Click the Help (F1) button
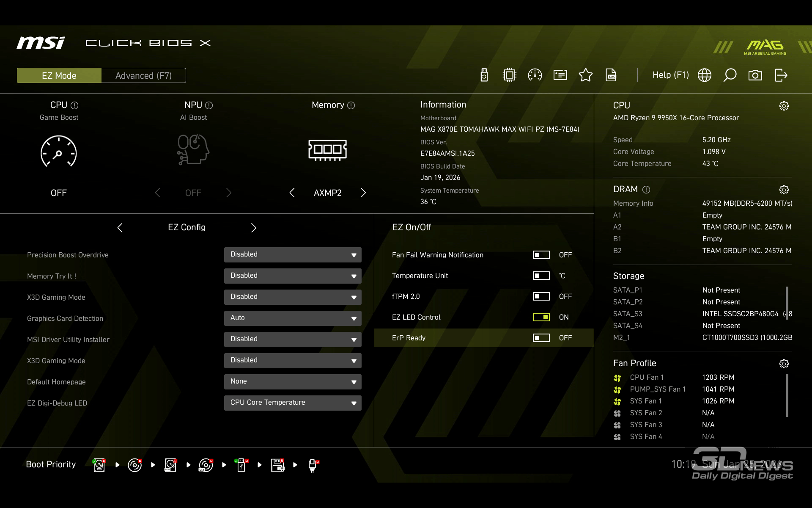This screenshot has width=812, height=508. 670,75
